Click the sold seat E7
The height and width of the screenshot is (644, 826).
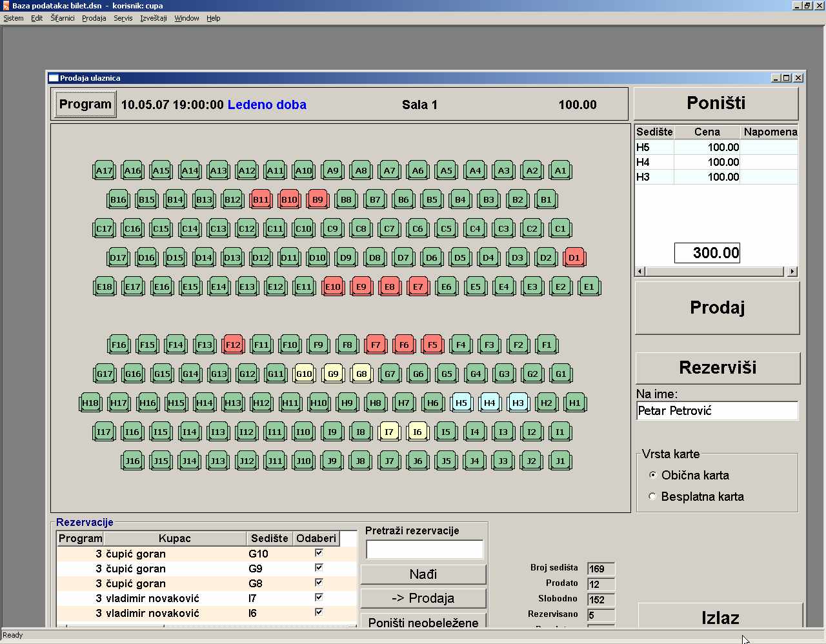coord(418,287)
